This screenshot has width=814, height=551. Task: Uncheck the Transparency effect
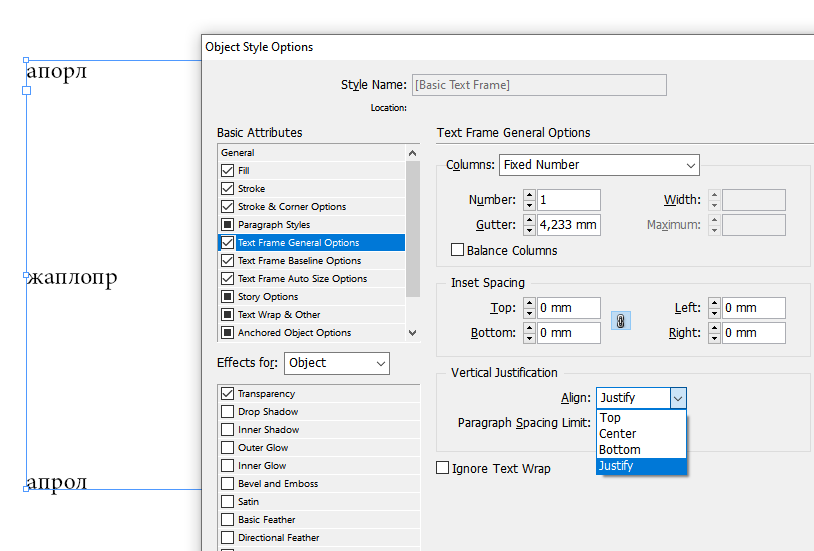tap(227, 394)
